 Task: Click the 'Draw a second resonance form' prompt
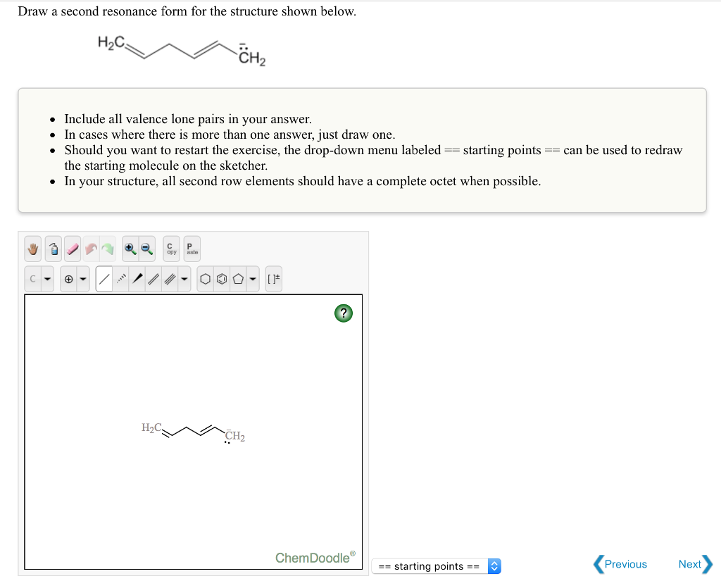click(x=187, y=11)
